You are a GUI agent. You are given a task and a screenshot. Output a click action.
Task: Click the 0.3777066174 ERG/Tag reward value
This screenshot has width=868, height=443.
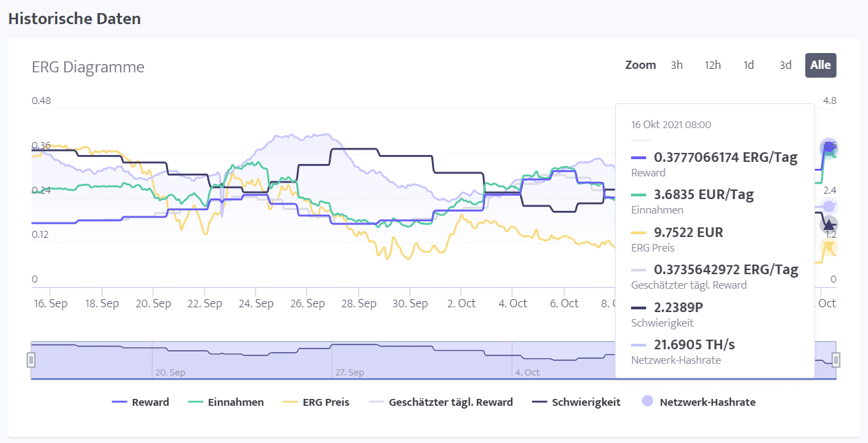pyautogui.click(x=725, y=158)
